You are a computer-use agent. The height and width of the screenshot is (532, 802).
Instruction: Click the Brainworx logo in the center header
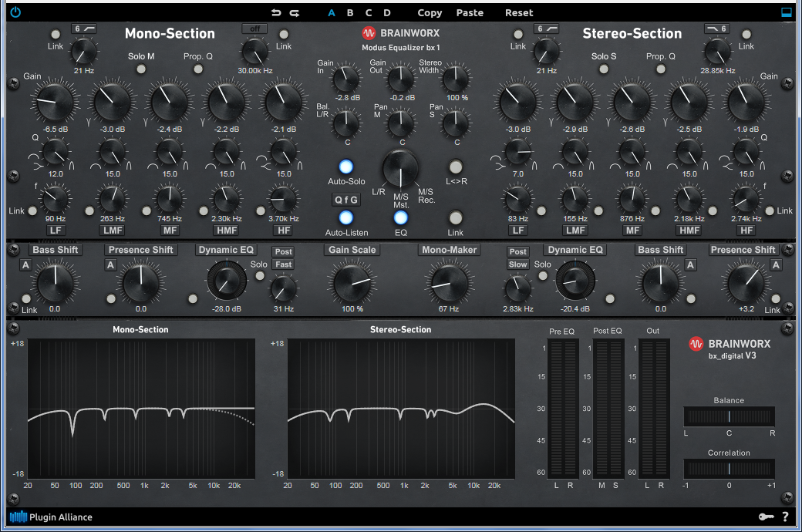click(x=401, y=33)
